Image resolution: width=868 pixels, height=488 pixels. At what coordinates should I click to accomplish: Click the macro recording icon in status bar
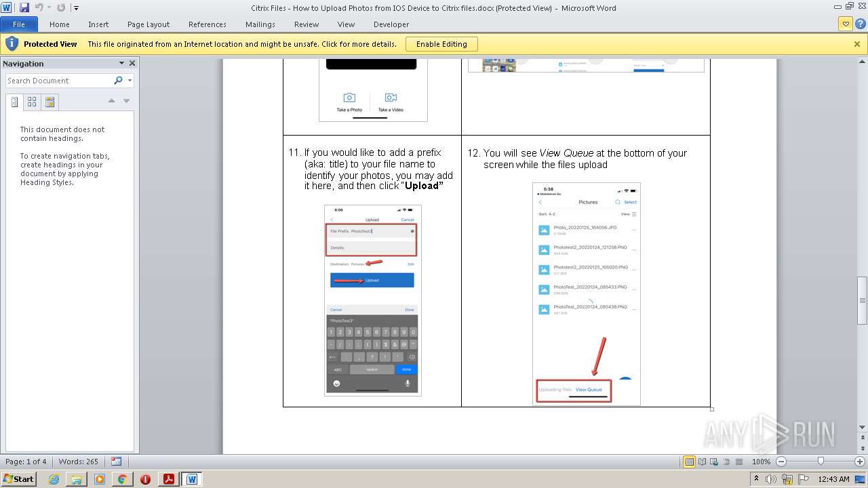(x=116, y=462)
